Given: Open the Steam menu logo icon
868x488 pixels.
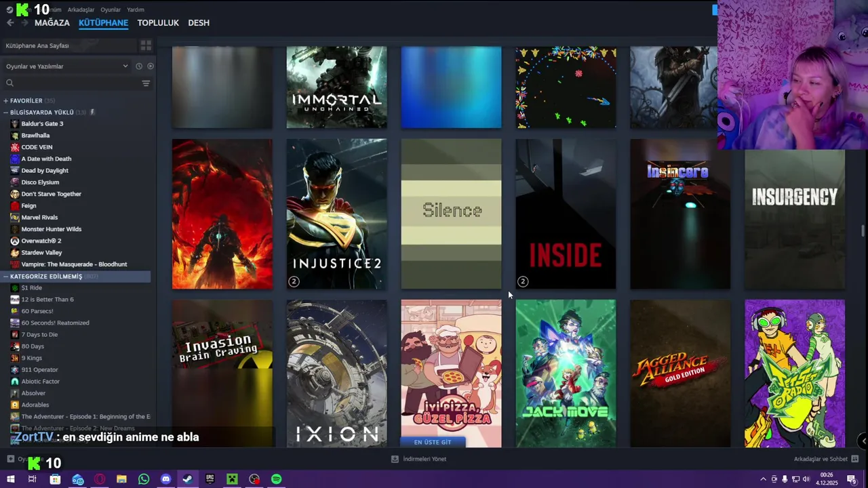Looking at the screenshot, I should pyautogui.click(x=9, y=9).
